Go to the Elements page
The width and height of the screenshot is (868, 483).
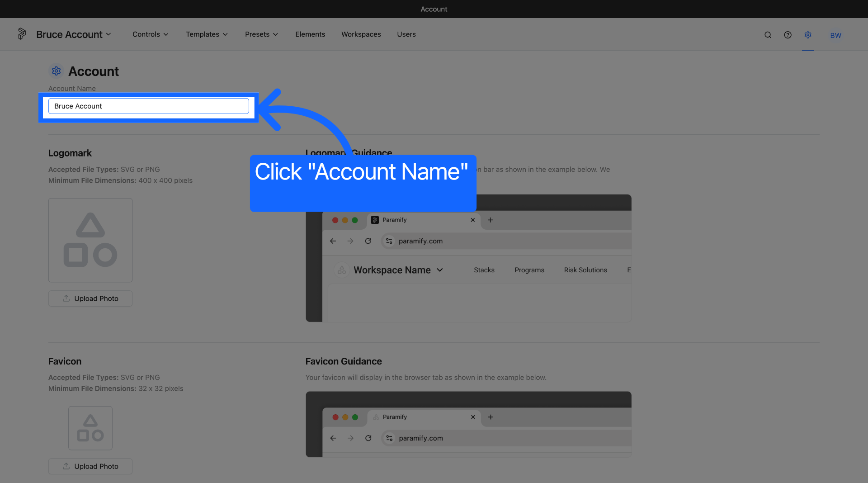point(310,34)
